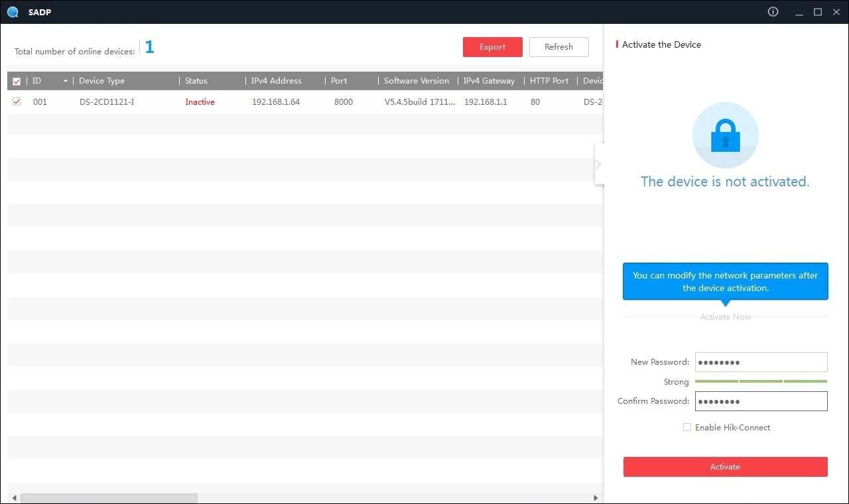Image resolution: width=849 pixels, height=504 pixels.
Task: Enable the Hik-Connect checkbox
Action: [x=687, y=427]
